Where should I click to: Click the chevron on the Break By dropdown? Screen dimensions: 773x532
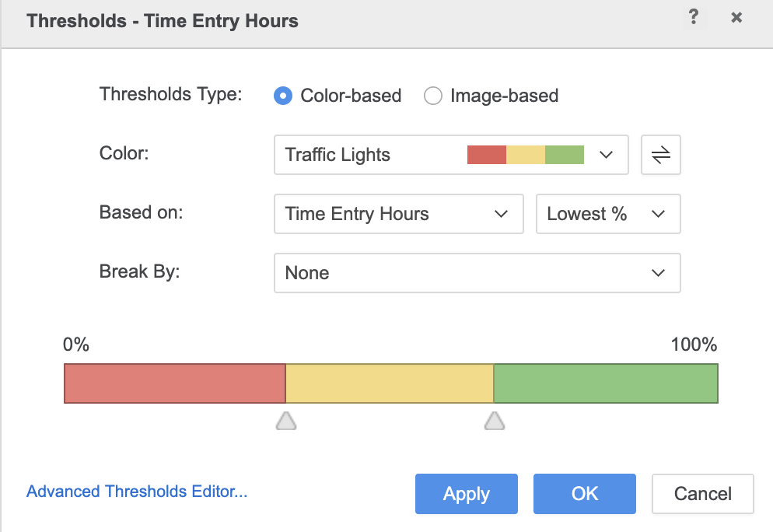pyautogui.click(x=658, y=273)
